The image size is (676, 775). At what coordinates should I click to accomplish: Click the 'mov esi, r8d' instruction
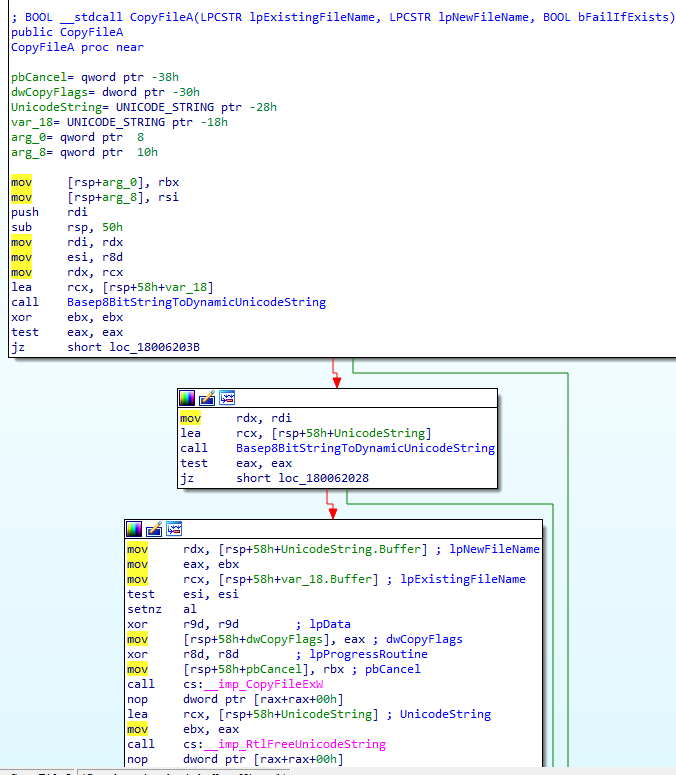(x=67, y=257)
